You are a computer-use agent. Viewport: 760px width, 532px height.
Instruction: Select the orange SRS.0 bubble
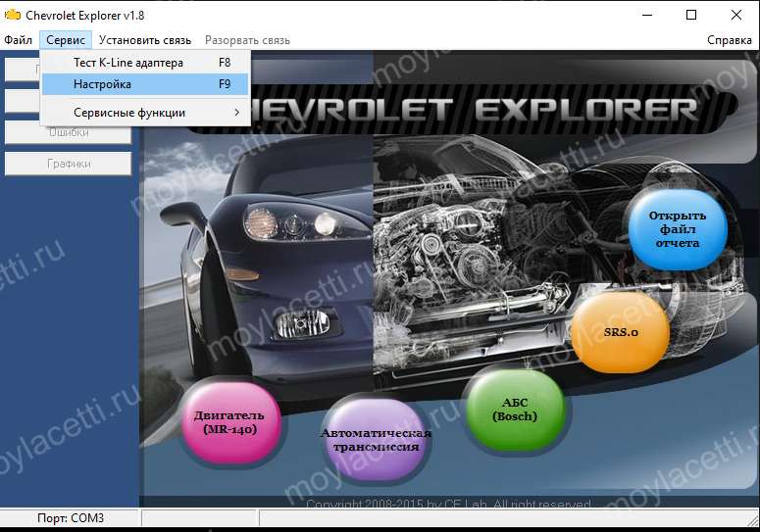click(621, 332)
